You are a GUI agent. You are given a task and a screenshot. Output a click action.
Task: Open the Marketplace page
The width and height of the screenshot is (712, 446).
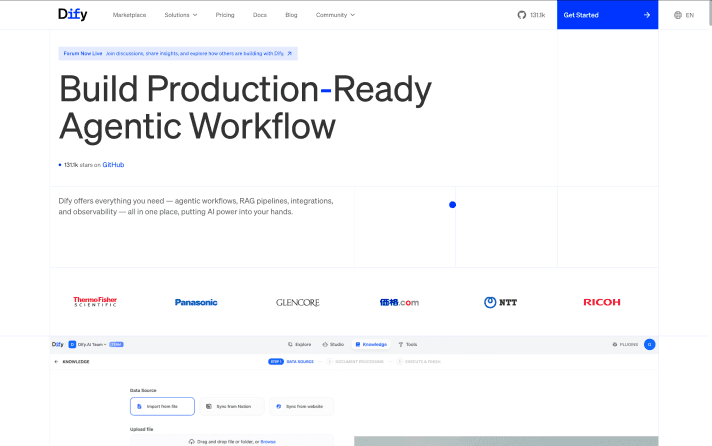[x=129, y=15]
